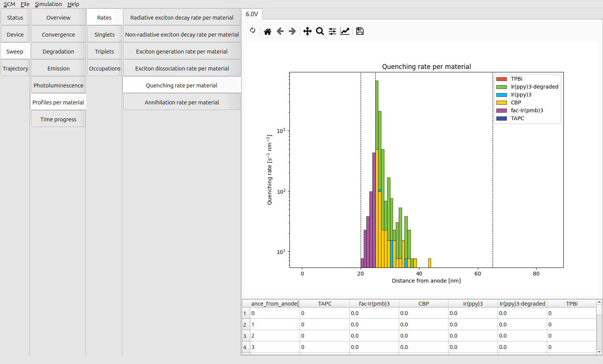Viewport: 603px width, 364px height.
Task: Open Configure subplots sliders icon
Action: pyautogui.click(x=332, y=31)
